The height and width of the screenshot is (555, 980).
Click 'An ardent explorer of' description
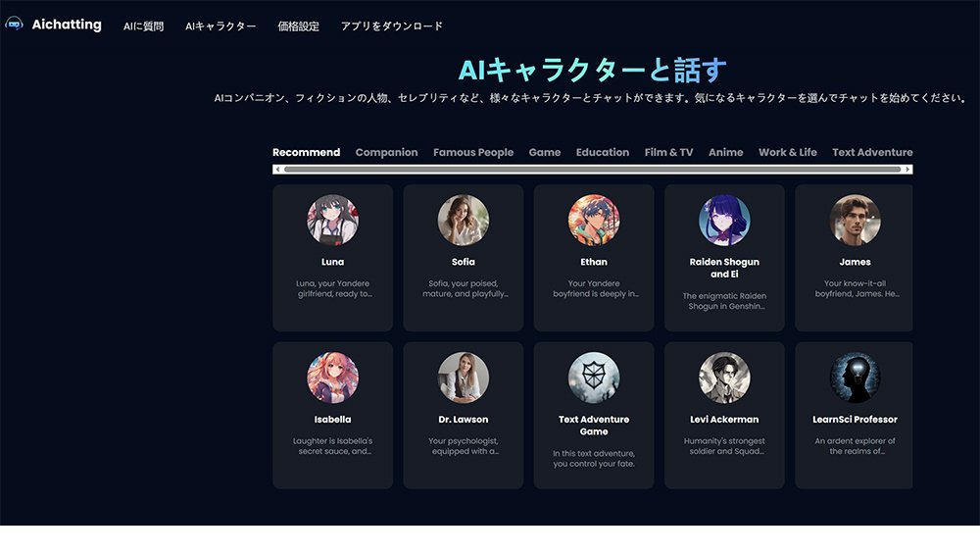[x=855, y=446]
